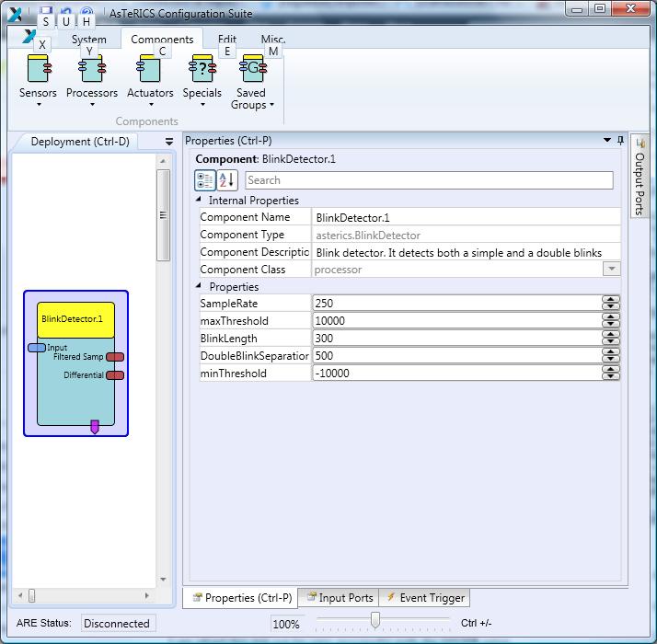Click the Deployment scroll right arrow
The width and height of the screenshot is (657, 644).
[x=146, y=595]
